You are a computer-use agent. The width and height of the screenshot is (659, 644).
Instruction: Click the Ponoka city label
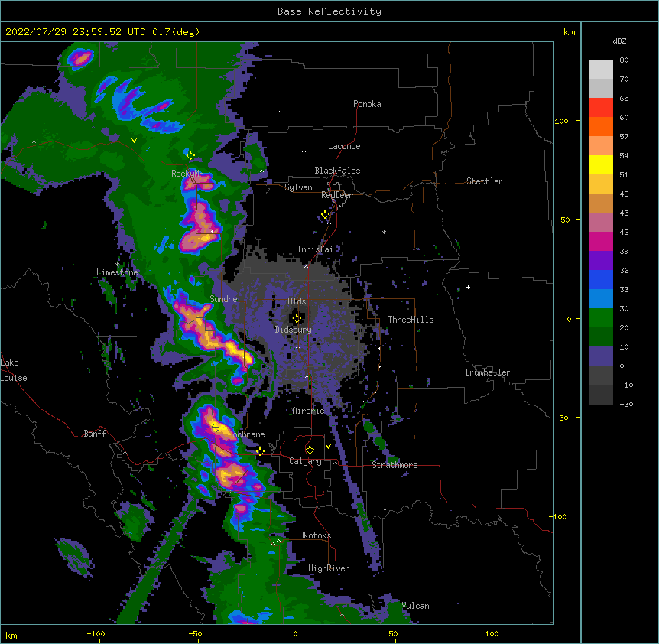(367, 104)
